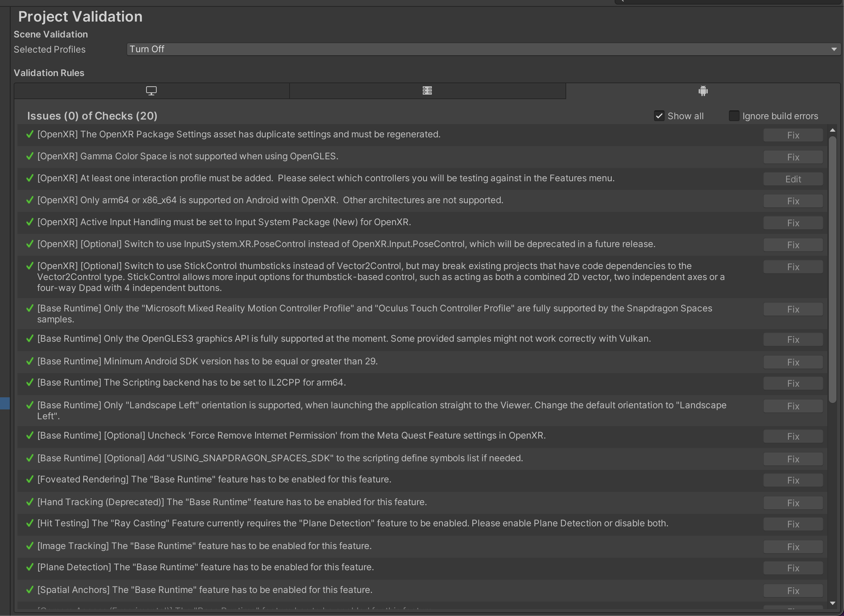
Task: Click the scrollbar up arrow in rules list
Action: 832,130
